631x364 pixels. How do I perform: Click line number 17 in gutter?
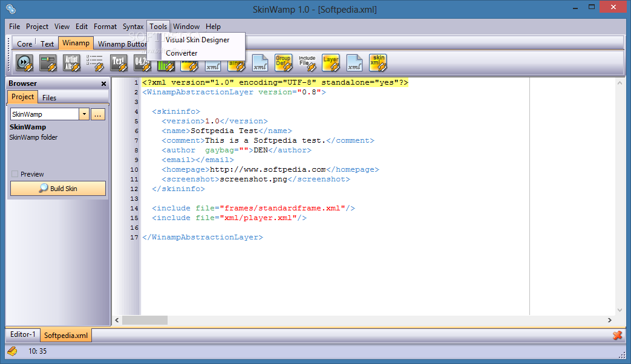tap(134, 237)
